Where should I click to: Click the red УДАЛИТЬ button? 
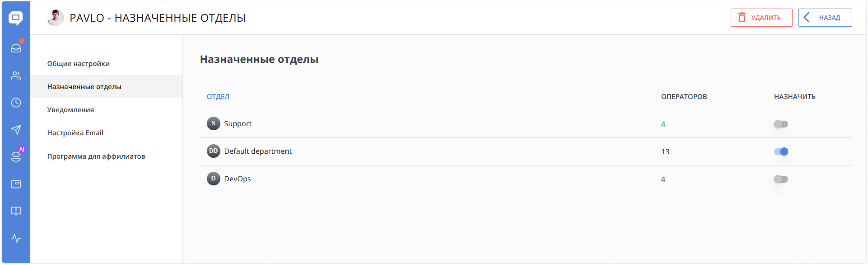point(761,18)
